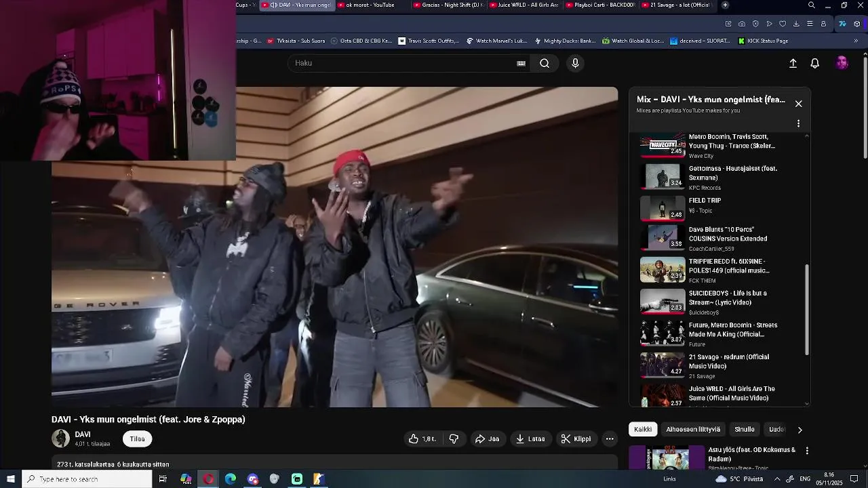Screen dimensions: 868x488
Task: Dislike the video with thumbs down
Action: click(454, 439)
